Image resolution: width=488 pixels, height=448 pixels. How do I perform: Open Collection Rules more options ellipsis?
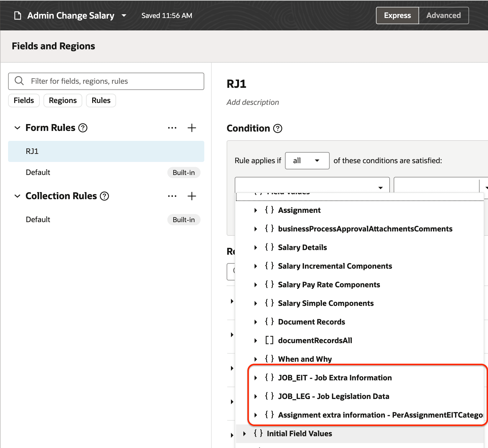pos(172,196)
